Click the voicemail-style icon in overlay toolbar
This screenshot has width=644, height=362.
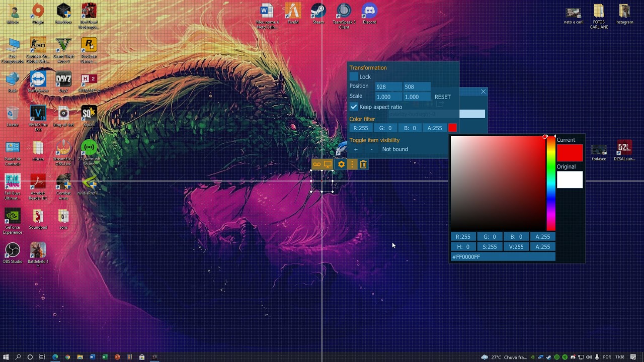pyautogui.click(x=317, y=164)
